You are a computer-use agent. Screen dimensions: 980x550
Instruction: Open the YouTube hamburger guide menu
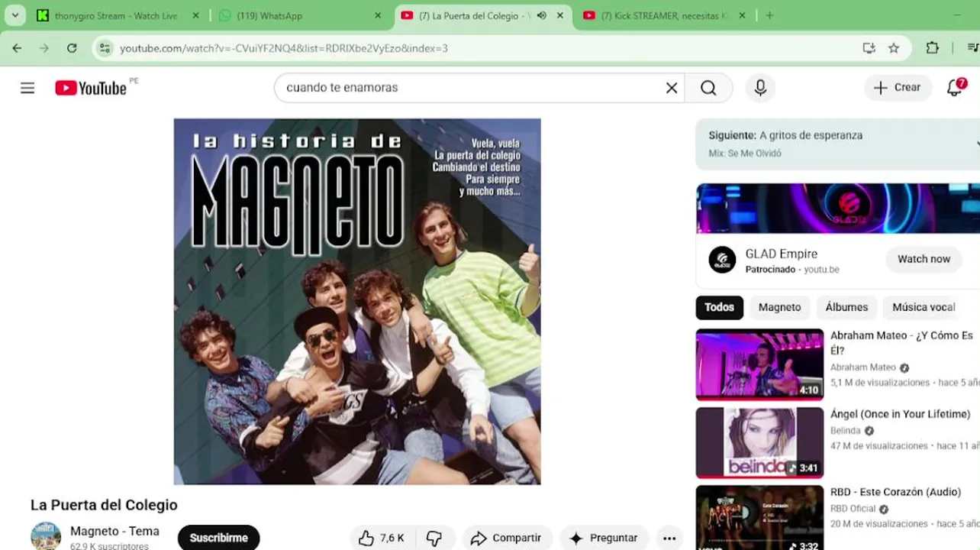tap(27, 88)
